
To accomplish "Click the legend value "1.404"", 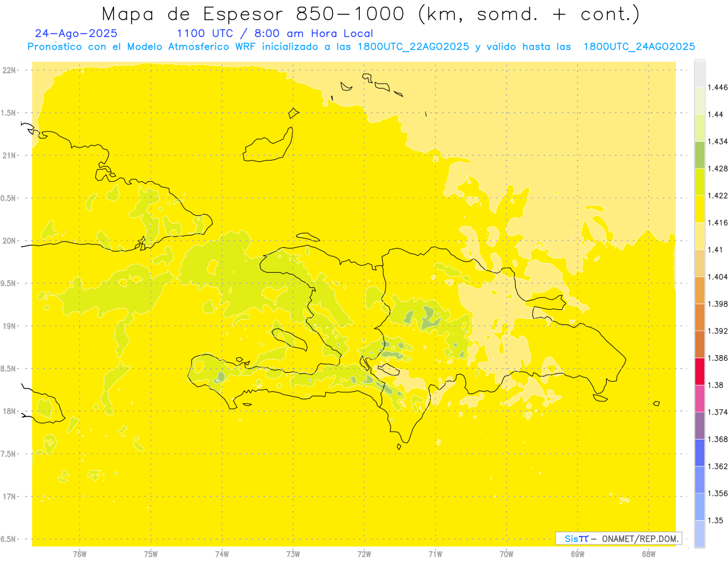I will pyautogui.click(x=718, y=276).
